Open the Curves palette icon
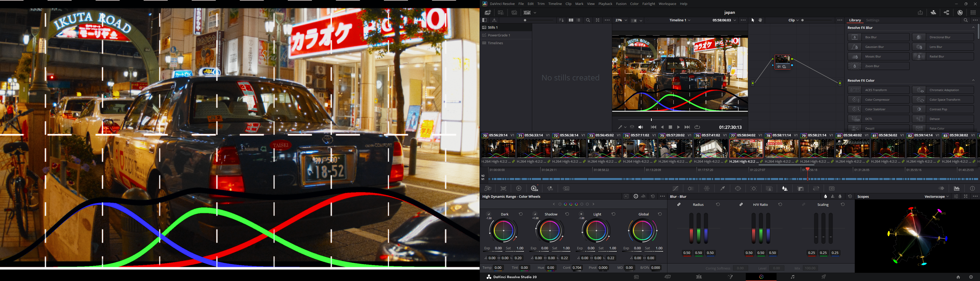Image resolution: width=980 pixels, height=281 pixels. point(676,188)
